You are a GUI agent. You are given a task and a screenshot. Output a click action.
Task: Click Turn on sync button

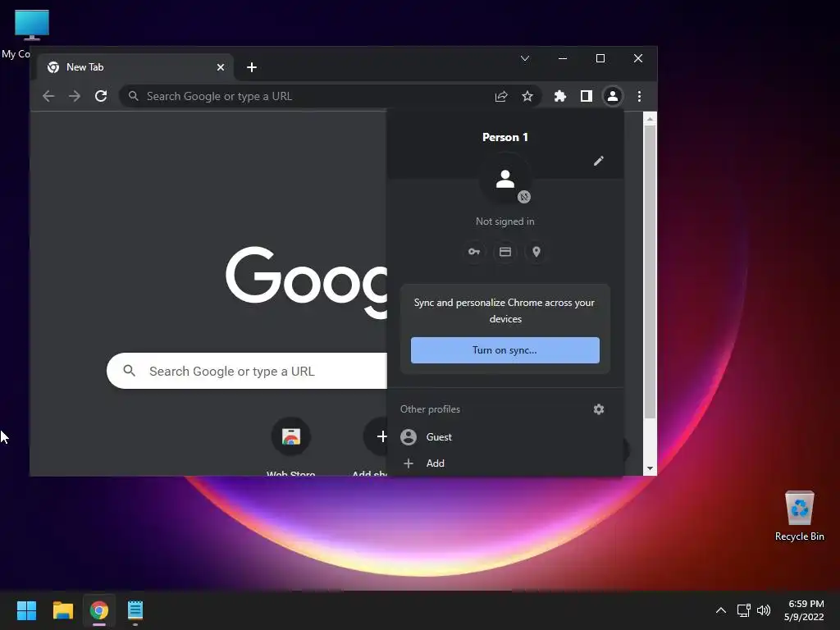tap(505, 350)
